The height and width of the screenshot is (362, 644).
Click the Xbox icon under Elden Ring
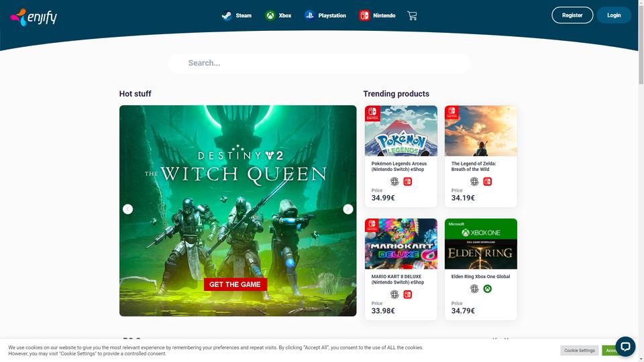pyautogui.click(x=488, y=289)
